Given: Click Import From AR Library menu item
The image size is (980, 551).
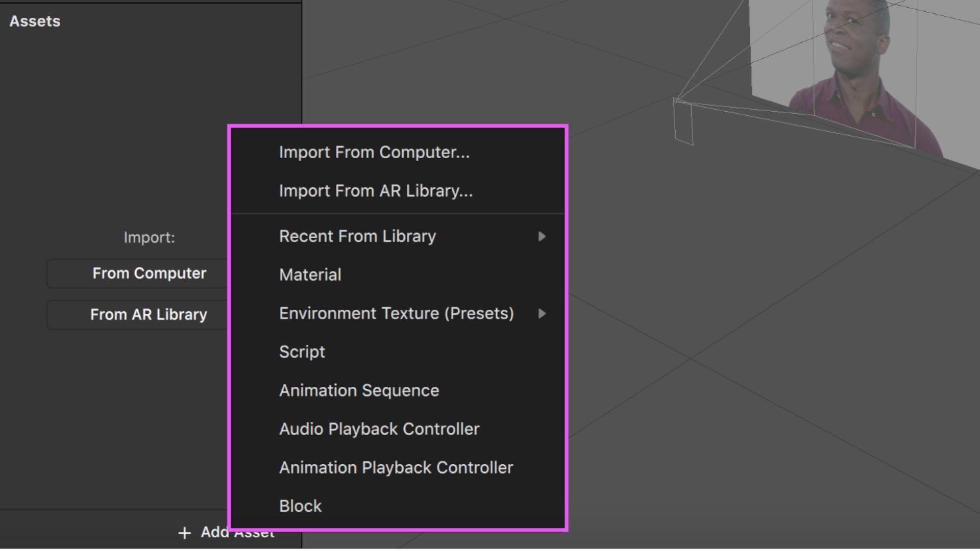Looking at the screenshot, I should click(x=375, y=190).
